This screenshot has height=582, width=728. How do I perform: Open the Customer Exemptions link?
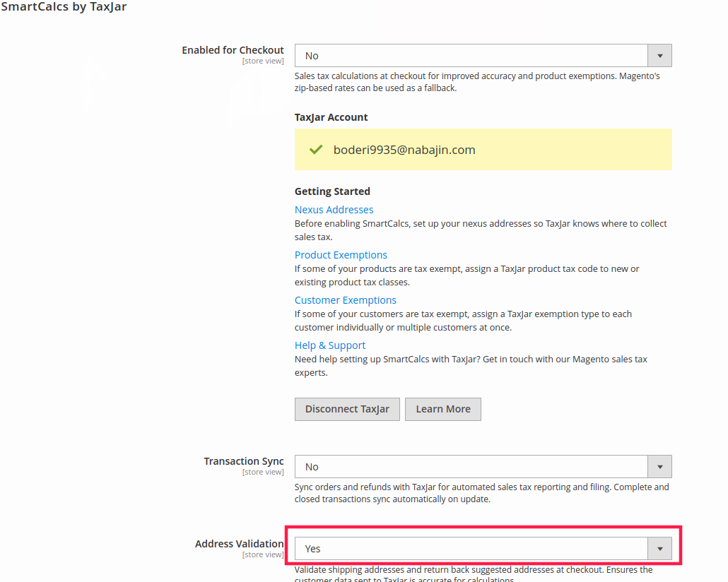tap(345, 300)
